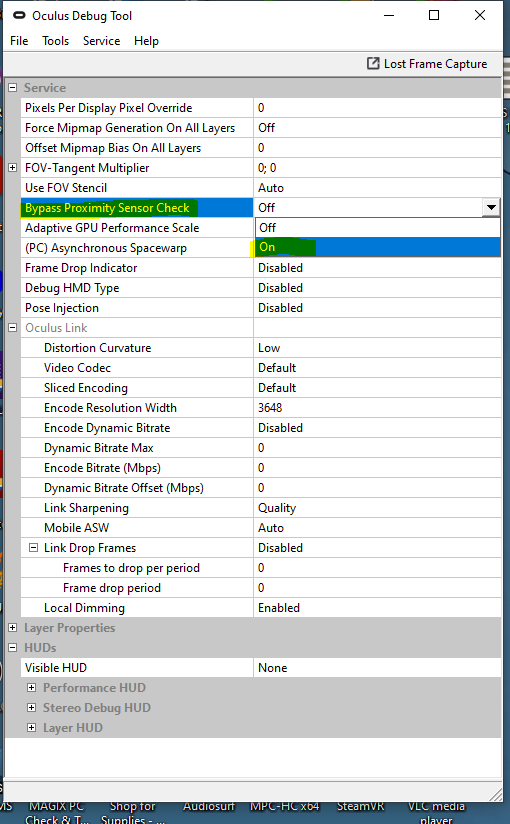The height and width of the screenshot is (824, 510).
Task: Open the Help menu
Action: pyautogui.click(x=146, y=40)
